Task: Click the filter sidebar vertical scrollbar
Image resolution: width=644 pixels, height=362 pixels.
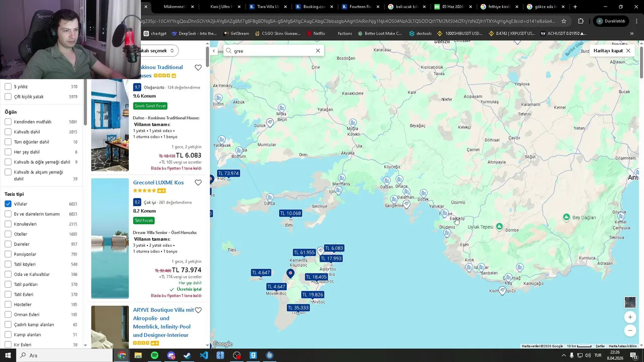Action: 85,103
